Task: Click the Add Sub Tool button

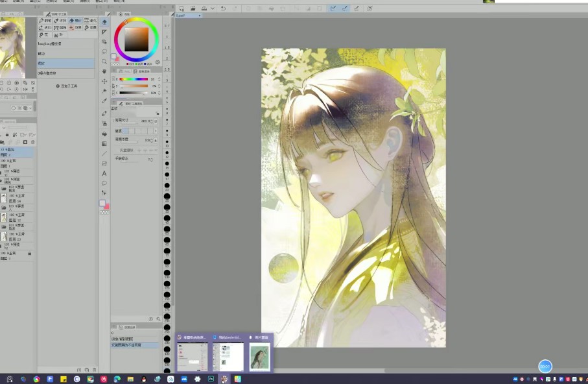Action: 67,86
